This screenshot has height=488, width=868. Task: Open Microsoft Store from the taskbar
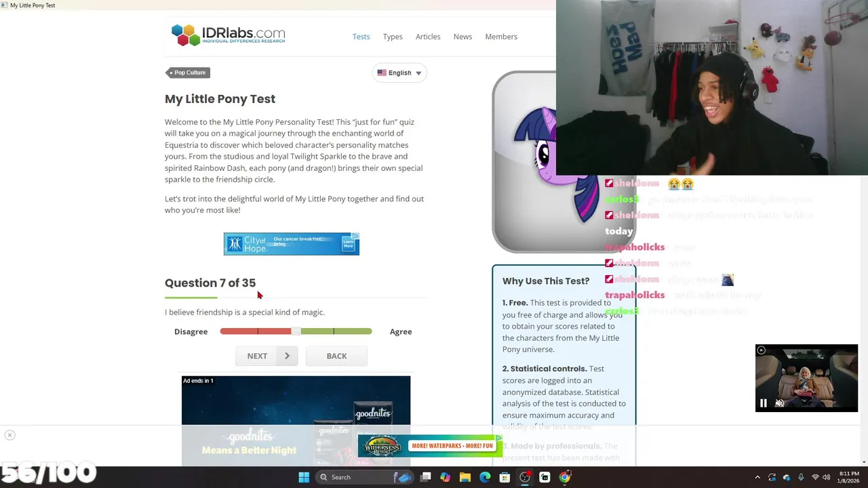(x=505, y=477)
